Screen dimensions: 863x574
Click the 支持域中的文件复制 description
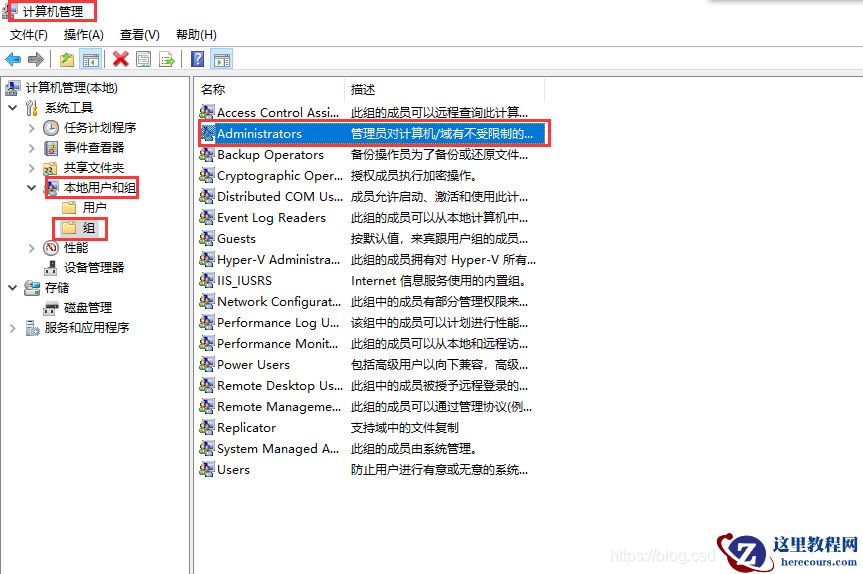click(405, 428)
